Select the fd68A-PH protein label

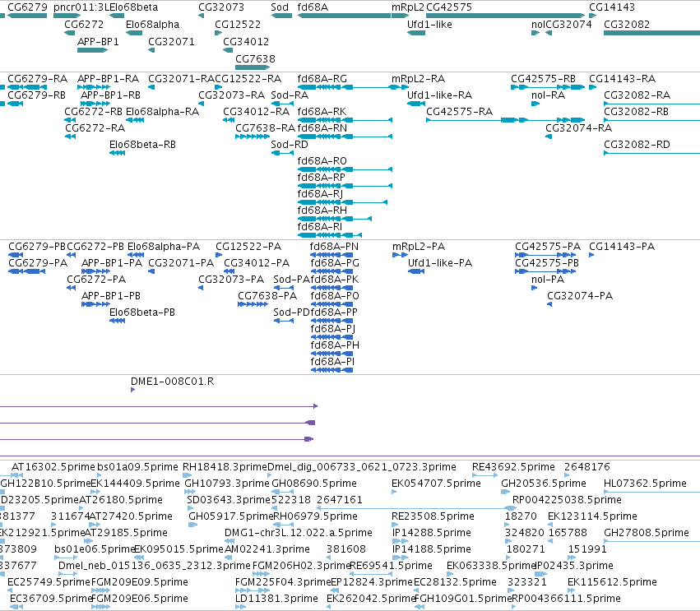(x=335, y=345)
